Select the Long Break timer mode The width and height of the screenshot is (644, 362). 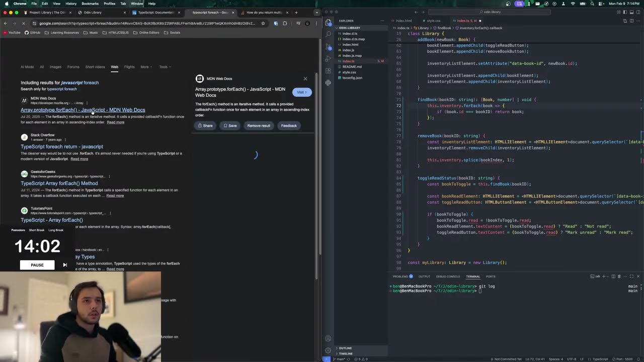pos(56,230)
